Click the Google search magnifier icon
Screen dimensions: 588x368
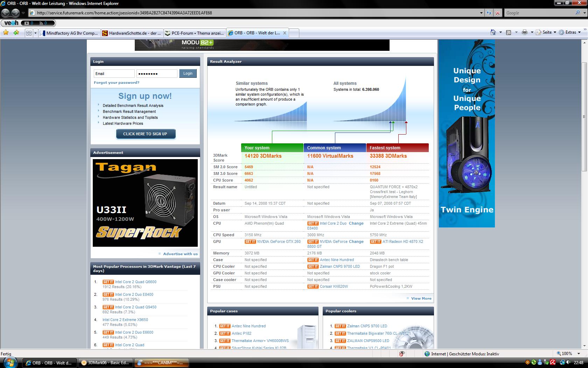pos(577,13)
